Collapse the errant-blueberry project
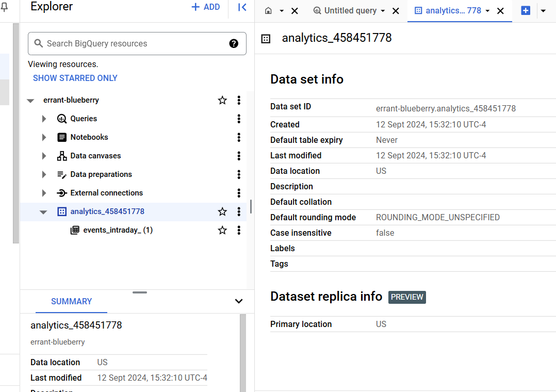The width and height of the screenshot is (556, 392). click(x=30, y=101)
